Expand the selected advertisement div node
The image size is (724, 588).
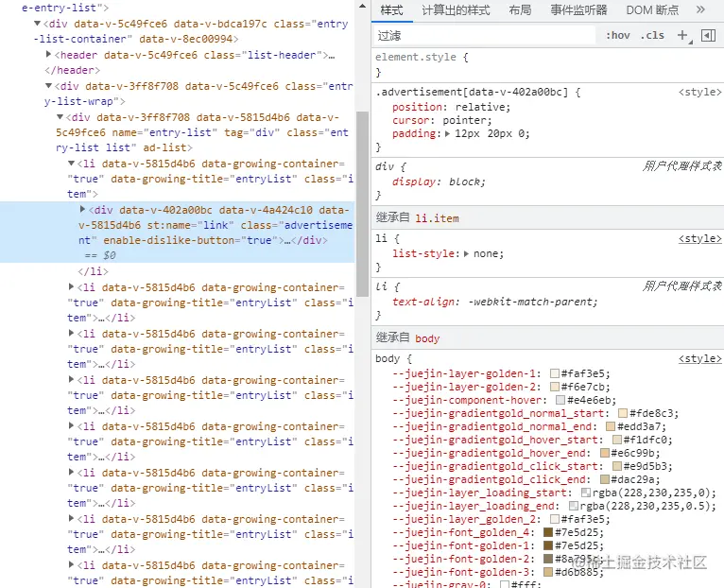tap(82, 209)
